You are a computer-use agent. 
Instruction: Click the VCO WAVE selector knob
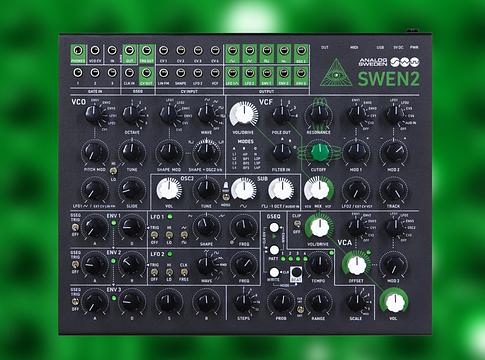pyautogui.click(x=207, y=114)
